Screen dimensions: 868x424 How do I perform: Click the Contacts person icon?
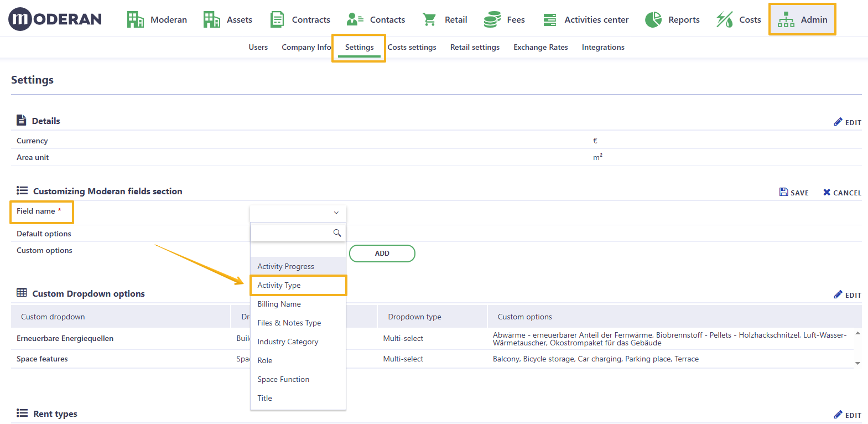click(355, 19)
